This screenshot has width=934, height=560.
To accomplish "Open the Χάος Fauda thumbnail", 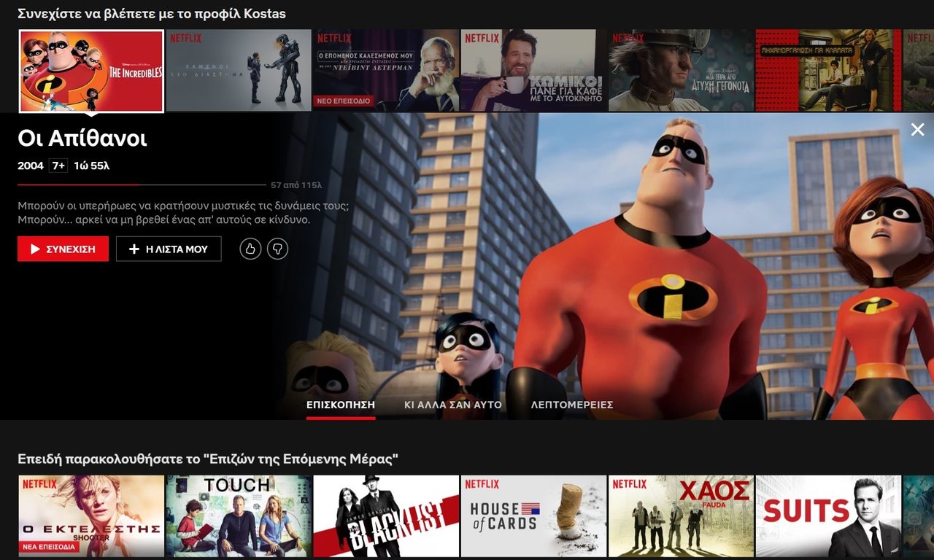I will click(681, 516).
